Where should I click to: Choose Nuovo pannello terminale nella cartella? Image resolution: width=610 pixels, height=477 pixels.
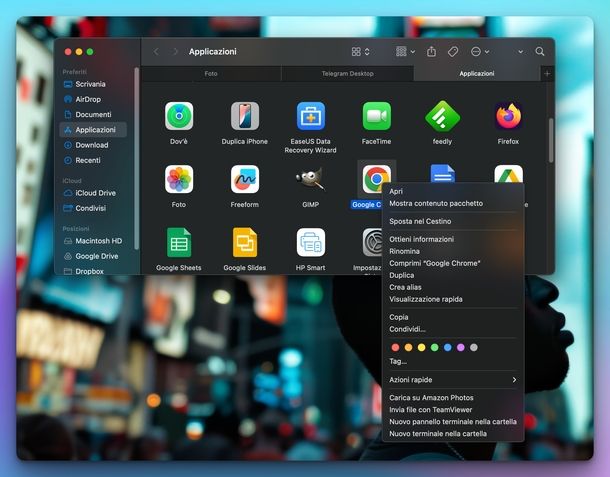[x=453, y=422]
